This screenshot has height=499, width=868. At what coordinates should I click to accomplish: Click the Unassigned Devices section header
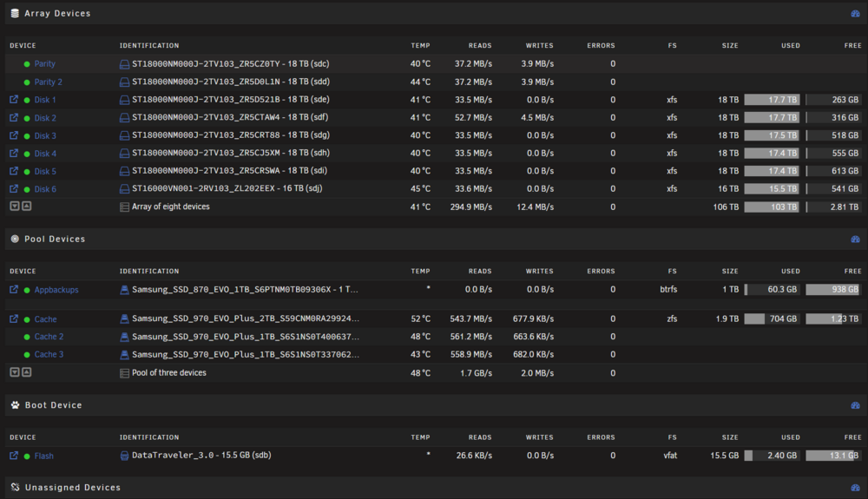tap(73, 488)
